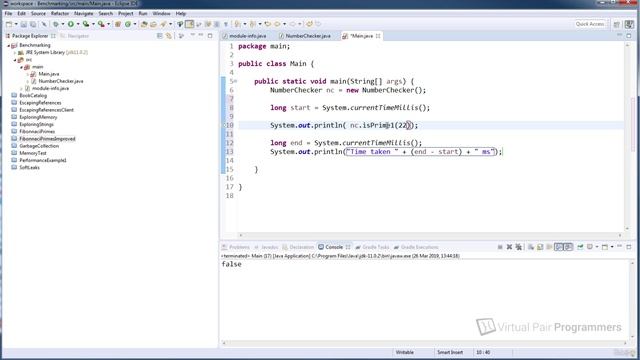Click the Java perspective icon at top right

pyautogui.click(x=629, y=24)
